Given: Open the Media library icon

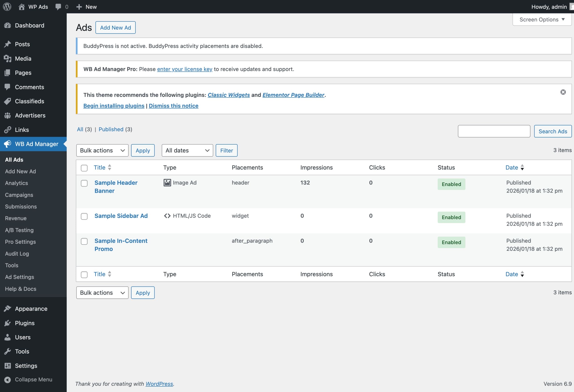Looking at the screenshot, I should (7, 58).
